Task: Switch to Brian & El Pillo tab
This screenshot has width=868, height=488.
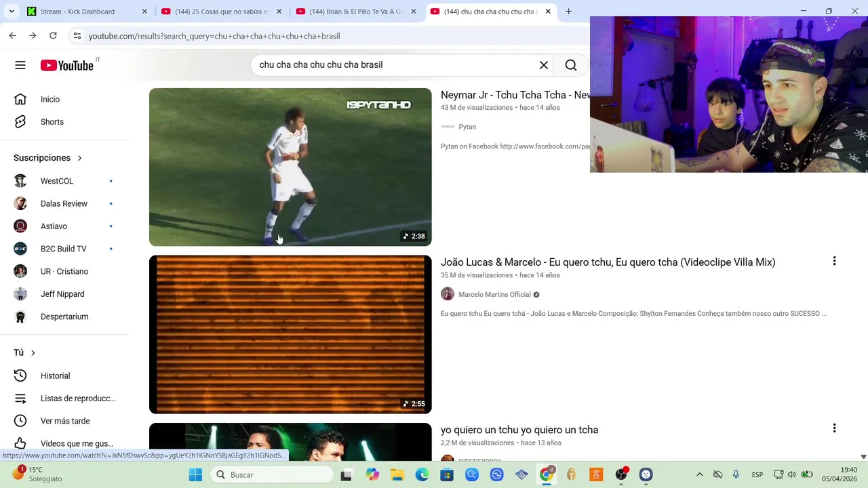Action: pyautogui.click(x=357, y=12)
